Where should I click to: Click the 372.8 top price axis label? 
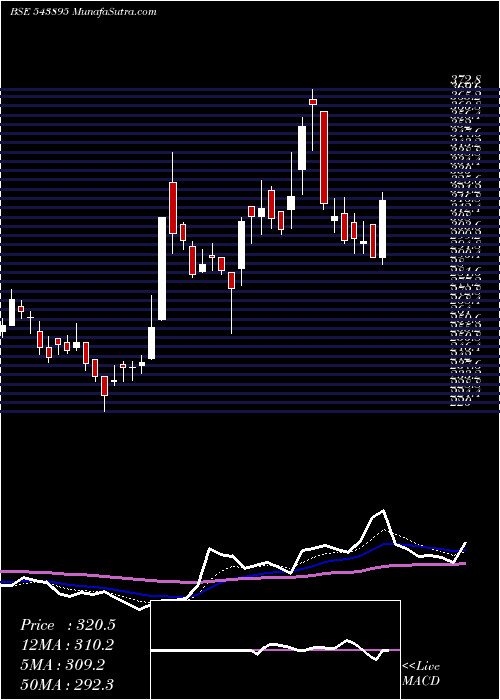[x=465, y=80]
